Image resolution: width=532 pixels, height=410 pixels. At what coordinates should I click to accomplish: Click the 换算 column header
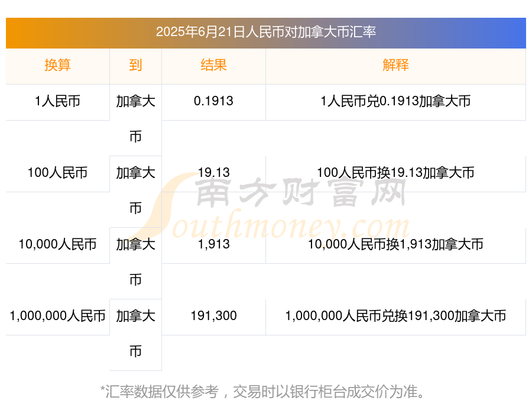(58, 65)
